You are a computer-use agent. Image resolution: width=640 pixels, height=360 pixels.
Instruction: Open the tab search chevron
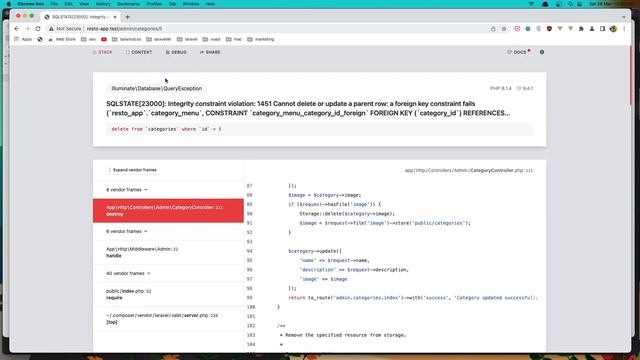tap(624, 17)
